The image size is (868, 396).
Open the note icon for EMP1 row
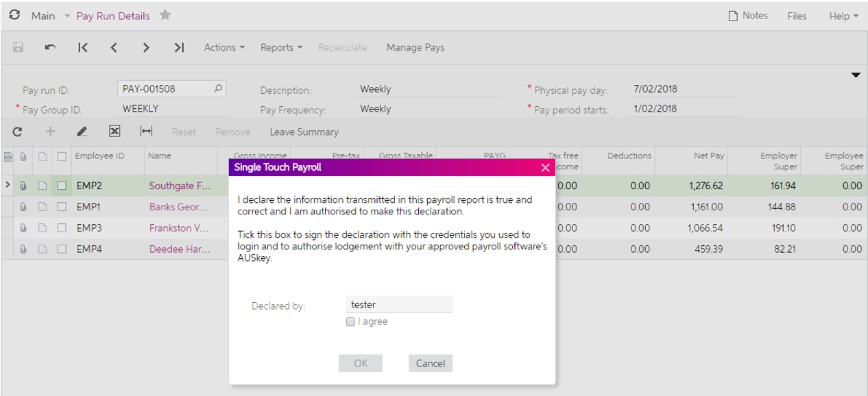(x=42, y=207)
